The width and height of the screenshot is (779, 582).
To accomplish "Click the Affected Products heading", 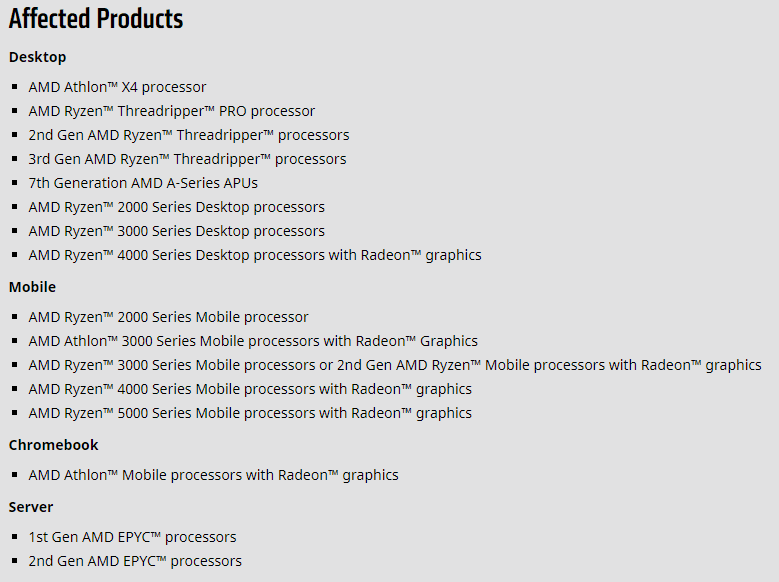I will coord(96,19).
